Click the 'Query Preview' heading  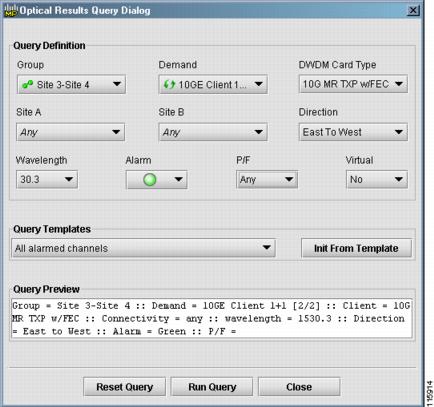46,289
